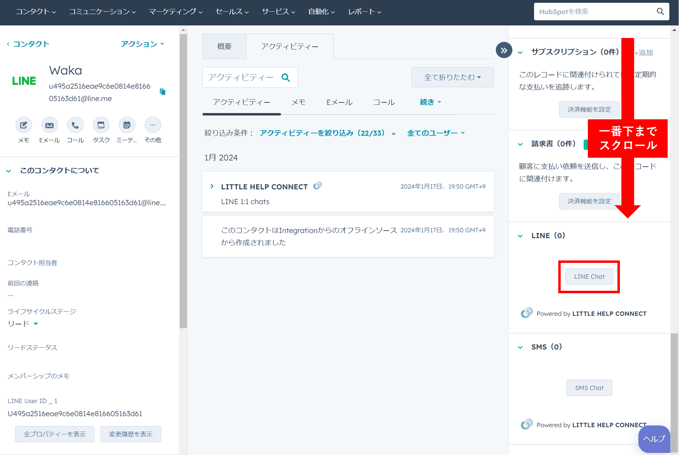This screenshot has width=679, height=455.
Task: Open the アクション dropdown menu
Action: [x=142, y=44]
